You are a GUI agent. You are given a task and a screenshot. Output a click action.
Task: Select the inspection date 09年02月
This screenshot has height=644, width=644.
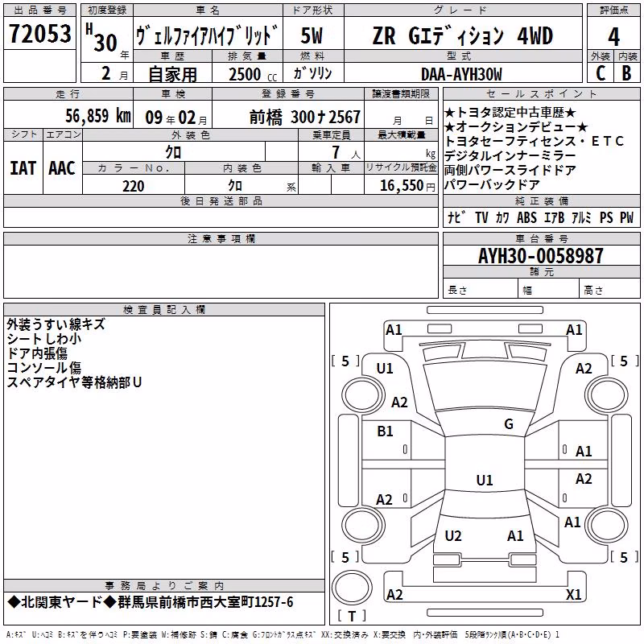pyautogui.click(x=176, y=118)
